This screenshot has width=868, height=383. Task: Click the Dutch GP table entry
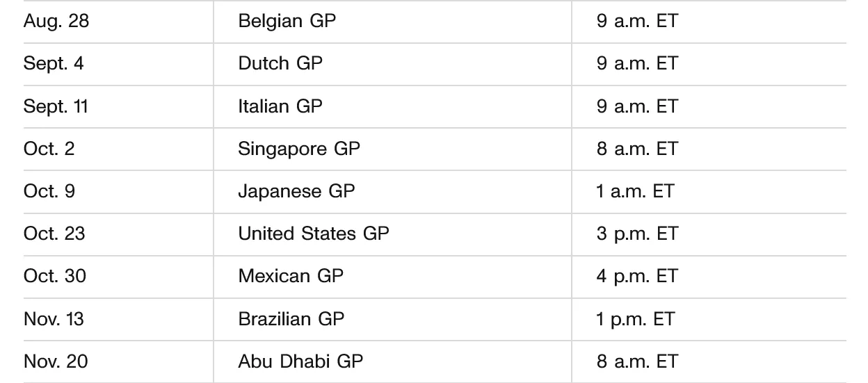click(x=280, y=63)
